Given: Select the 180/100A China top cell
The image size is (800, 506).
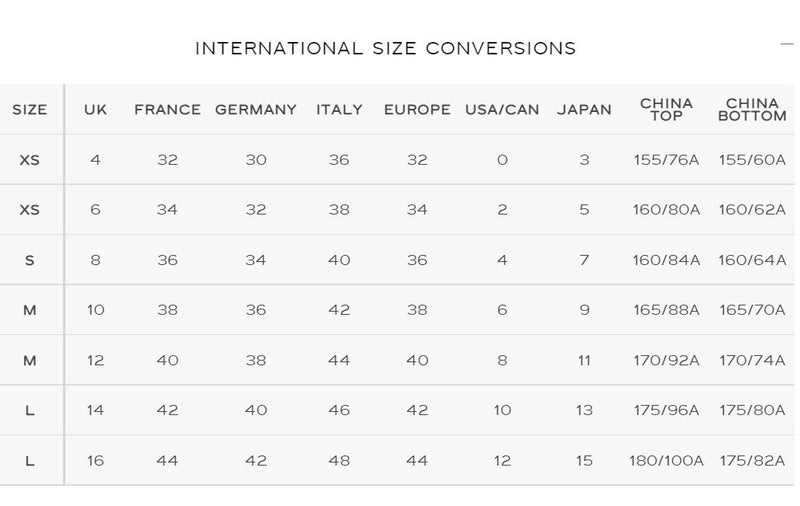Looking at the screenshot, I should 666,461.
